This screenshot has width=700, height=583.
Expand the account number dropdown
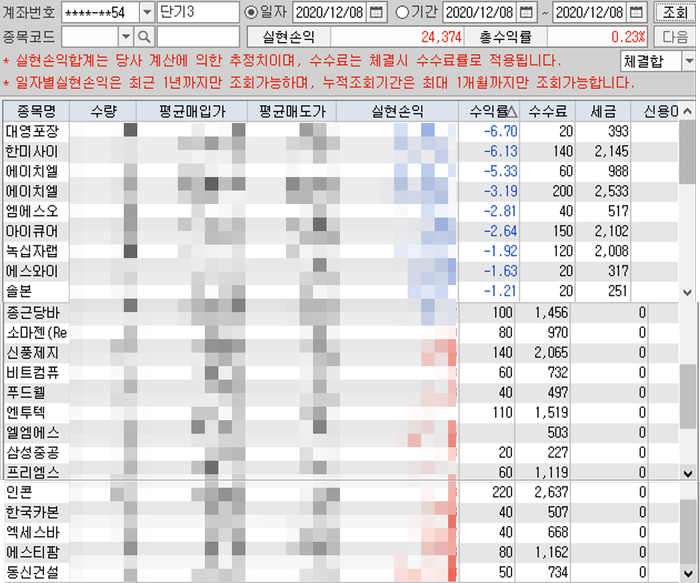click(x=147, y=12)
